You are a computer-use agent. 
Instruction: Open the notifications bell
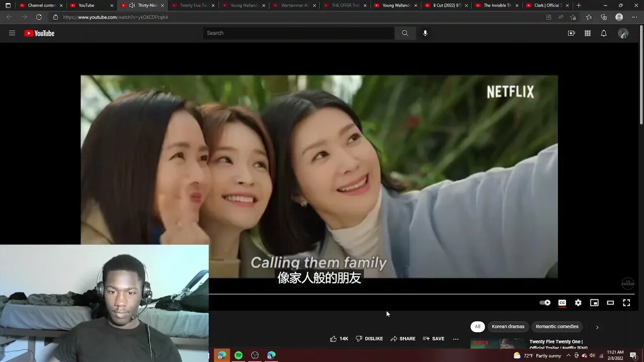(603, 33)
